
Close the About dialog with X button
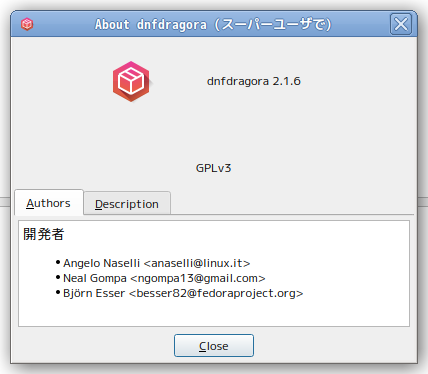(x=401, y=24)
